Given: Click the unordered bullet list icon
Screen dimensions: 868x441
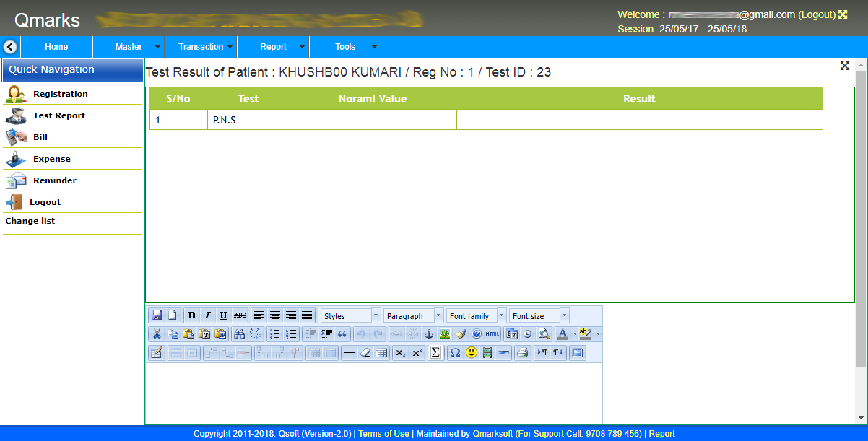Looking at the screenshot, I should [277, 333].
